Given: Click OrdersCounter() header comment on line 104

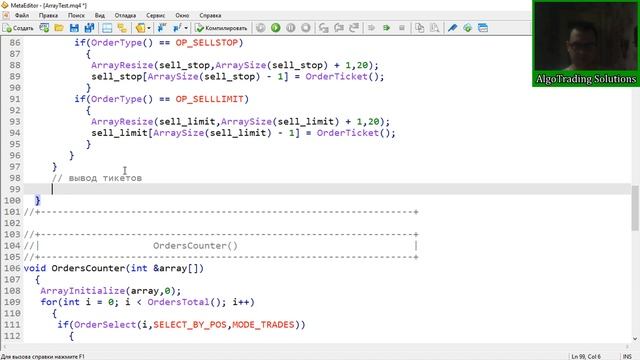Looking at the screenshot, I should point(195,246).
